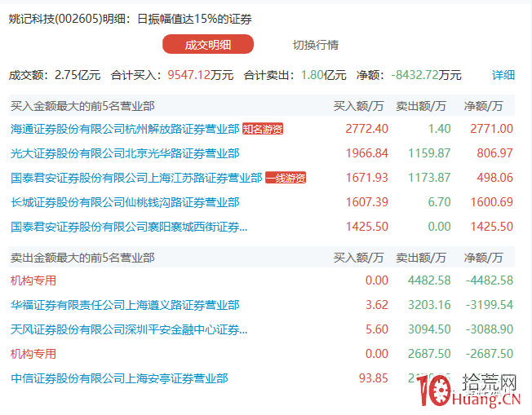Open 天风证券深圳平安金融中心证券 link

coord(129,329)
